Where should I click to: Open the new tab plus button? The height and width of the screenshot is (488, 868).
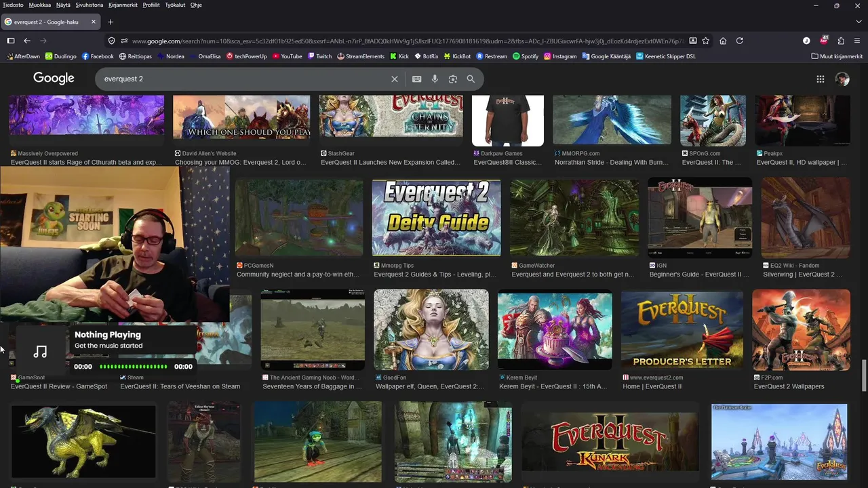(x=111, y=22)
